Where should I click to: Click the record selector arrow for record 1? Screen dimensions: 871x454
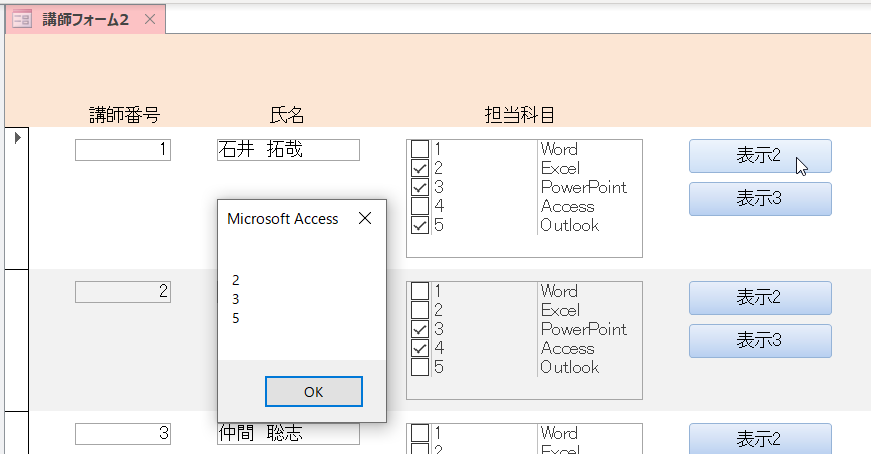point(17,138)
